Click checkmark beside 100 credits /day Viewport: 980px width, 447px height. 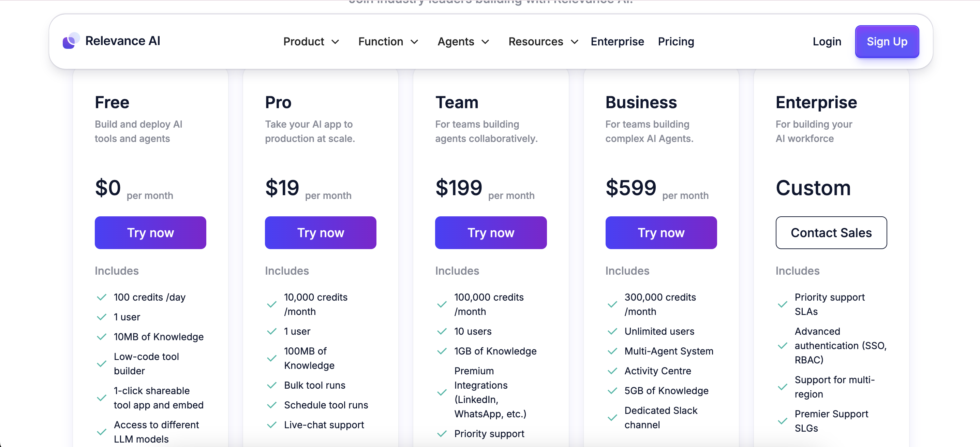click(x=102, y=297)
